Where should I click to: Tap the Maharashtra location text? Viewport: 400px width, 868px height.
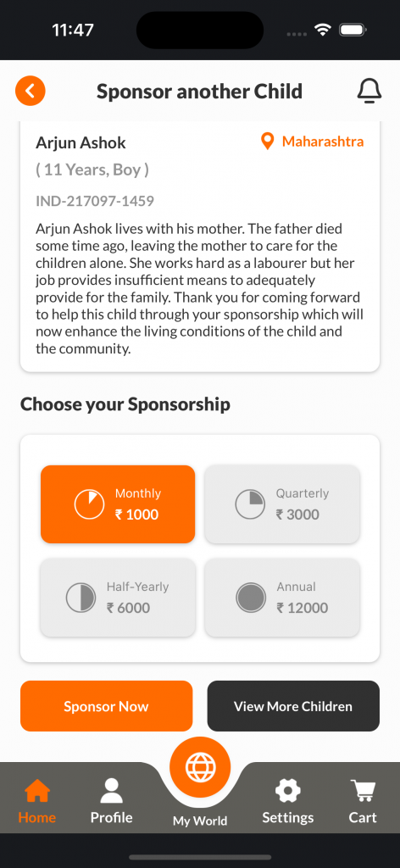click(x=323, y=142)
